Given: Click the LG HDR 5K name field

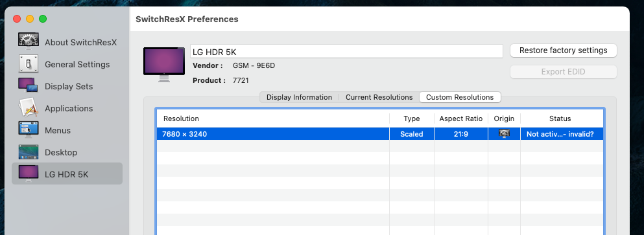Looking at the screenshot, I should coord(346,52).
